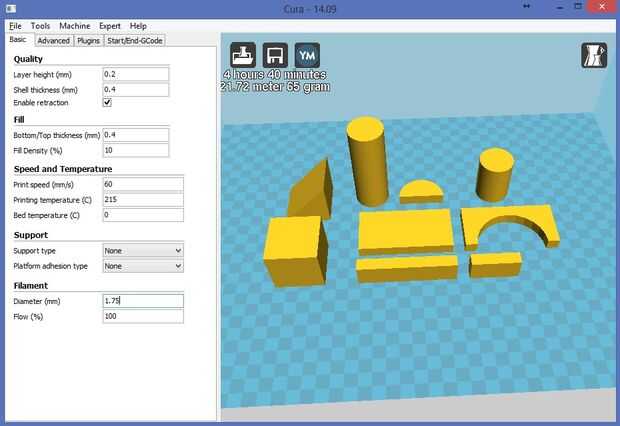
Task: Open the Machine menu
Action: click(x=75, y=26)
